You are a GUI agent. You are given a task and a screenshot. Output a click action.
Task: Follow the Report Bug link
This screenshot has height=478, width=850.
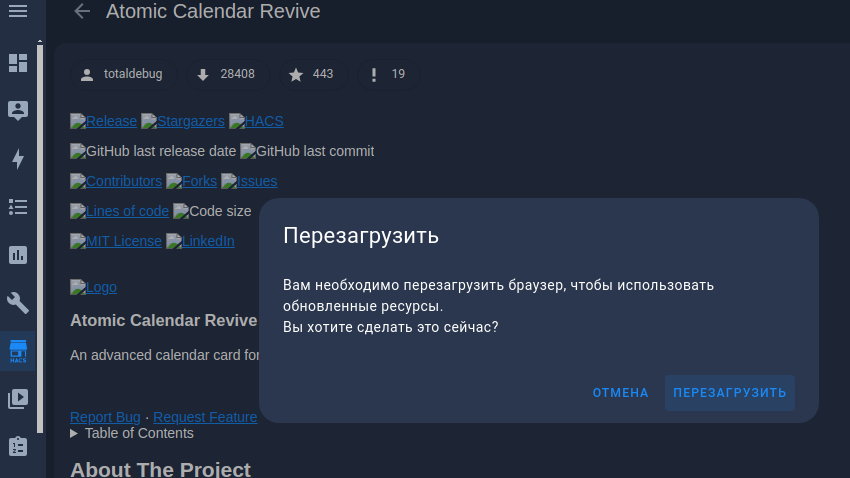click(x=105, y=417)
